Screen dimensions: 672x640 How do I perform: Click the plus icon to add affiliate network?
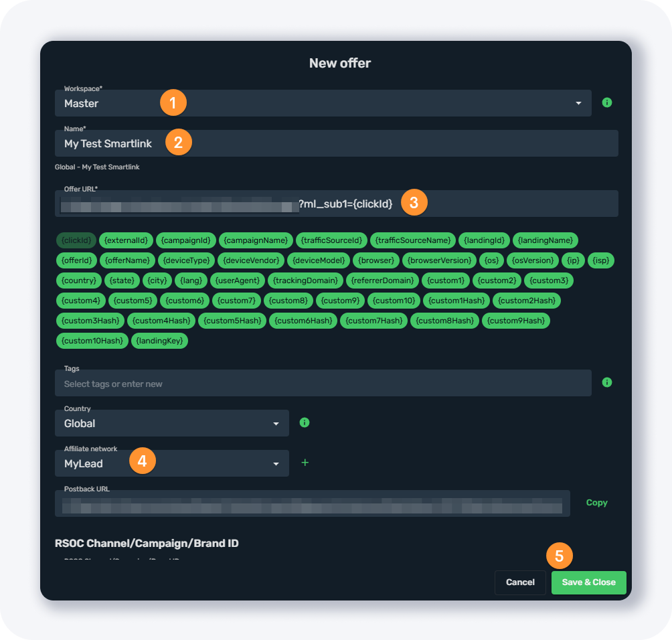pyautogui.click(x=305, y=463)
